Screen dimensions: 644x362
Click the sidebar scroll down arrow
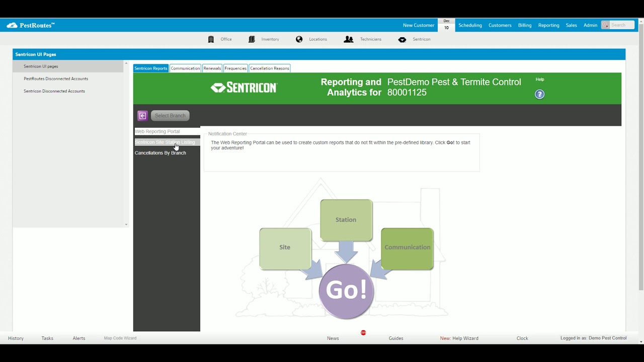[126, 224]
